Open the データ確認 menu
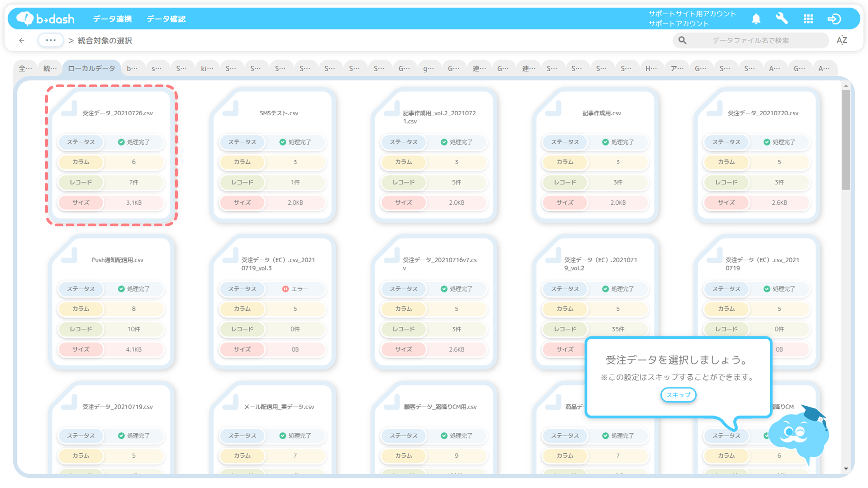 click(x=166, y=19)
